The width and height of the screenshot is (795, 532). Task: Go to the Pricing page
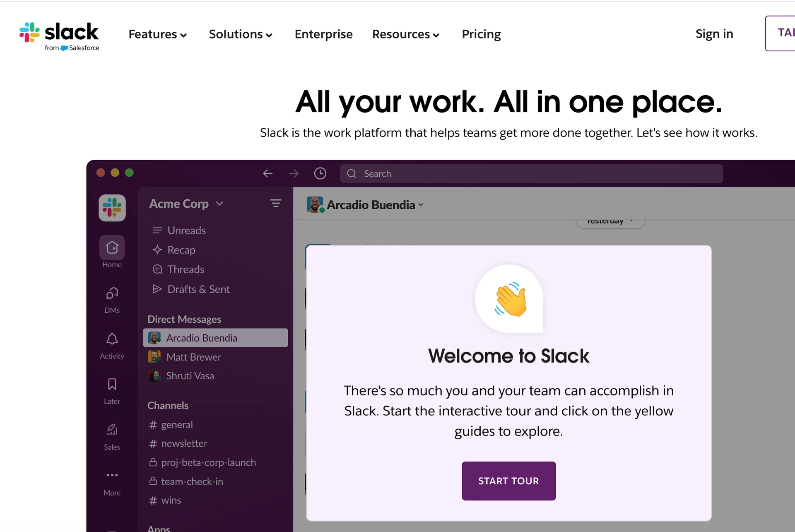pyautogui.click(x=481, y=34)
